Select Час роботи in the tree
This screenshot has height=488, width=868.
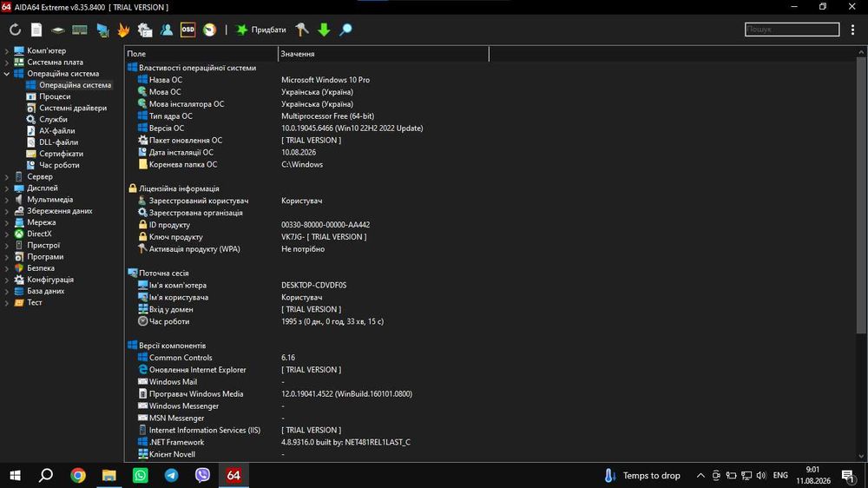[59, 165]
